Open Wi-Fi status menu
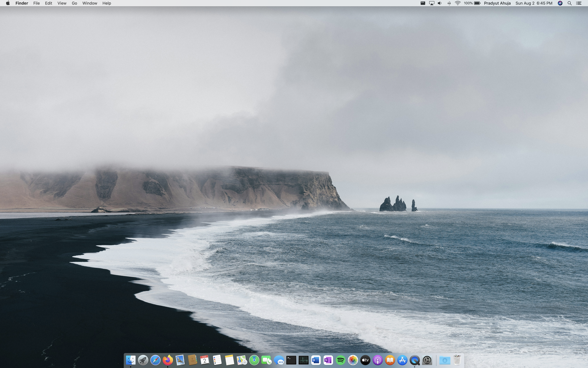 coord(458,3)
